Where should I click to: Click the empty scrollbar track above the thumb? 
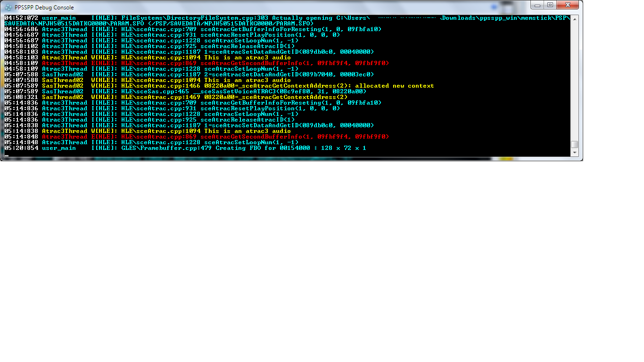(x=574, y=80)
